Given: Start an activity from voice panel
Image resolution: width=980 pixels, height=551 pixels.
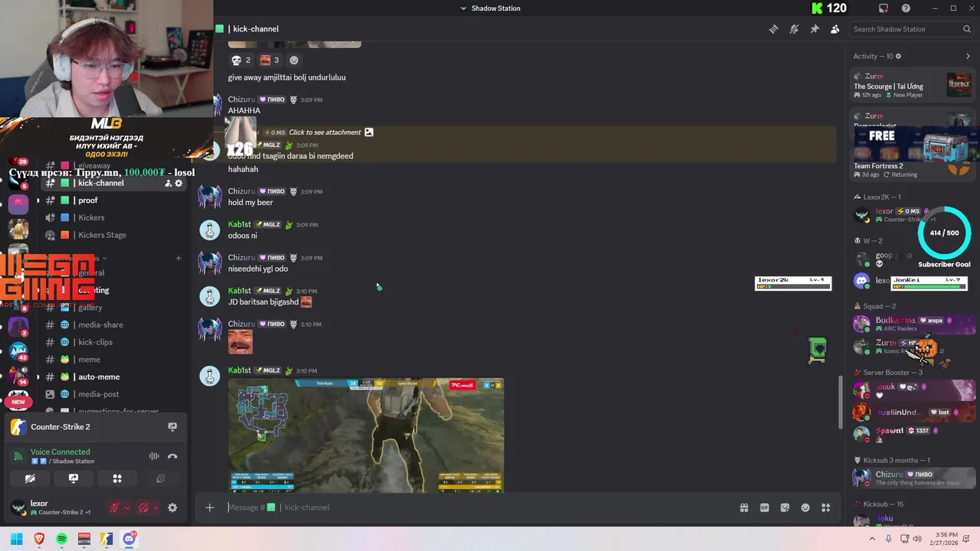Looking at the screenshot, I should coord(117,478).
